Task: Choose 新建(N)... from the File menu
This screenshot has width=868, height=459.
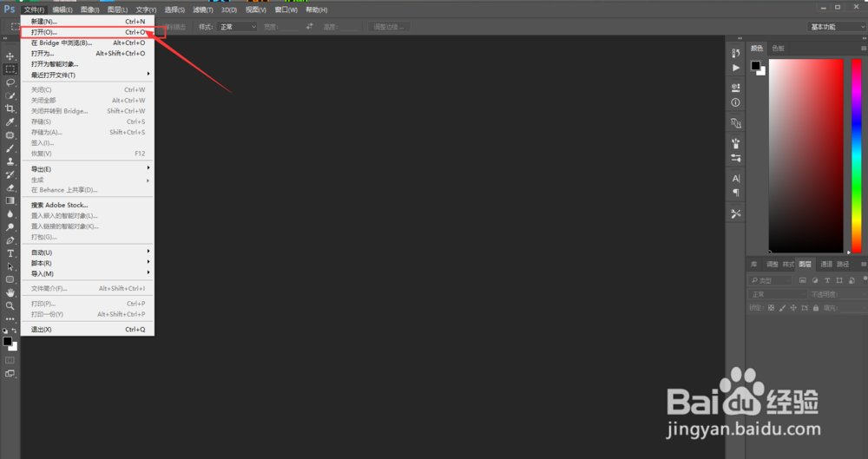Action: click(x=88, y=22)
